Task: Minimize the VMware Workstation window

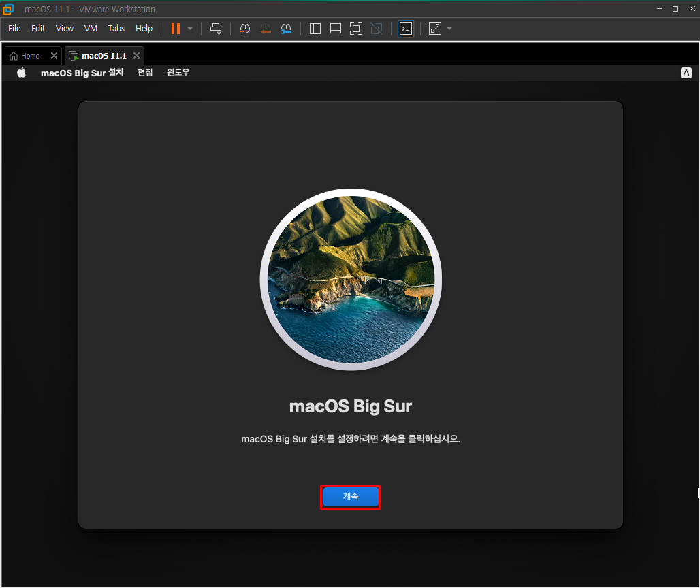Action: (659, 8)
